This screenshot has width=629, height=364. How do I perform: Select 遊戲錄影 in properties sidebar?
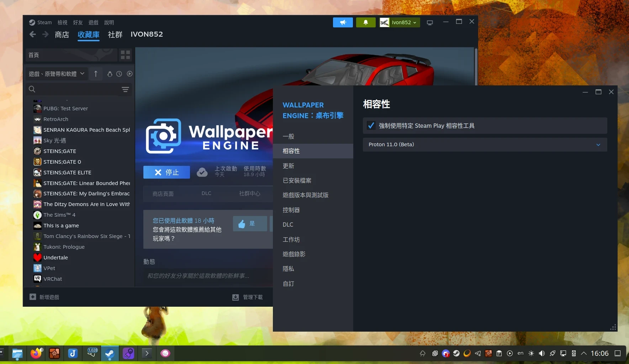pos(313,254)
